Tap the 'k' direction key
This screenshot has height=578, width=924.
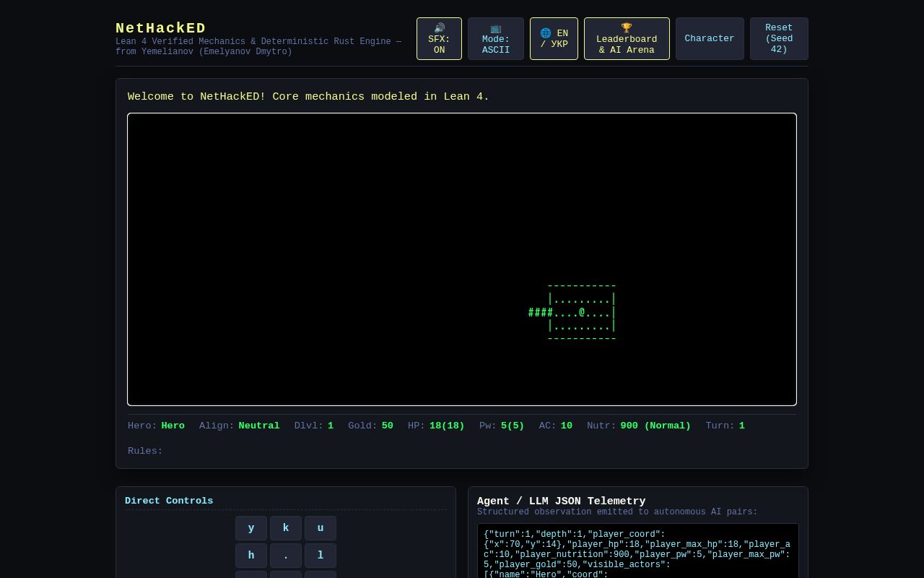[x=286, y=528]
